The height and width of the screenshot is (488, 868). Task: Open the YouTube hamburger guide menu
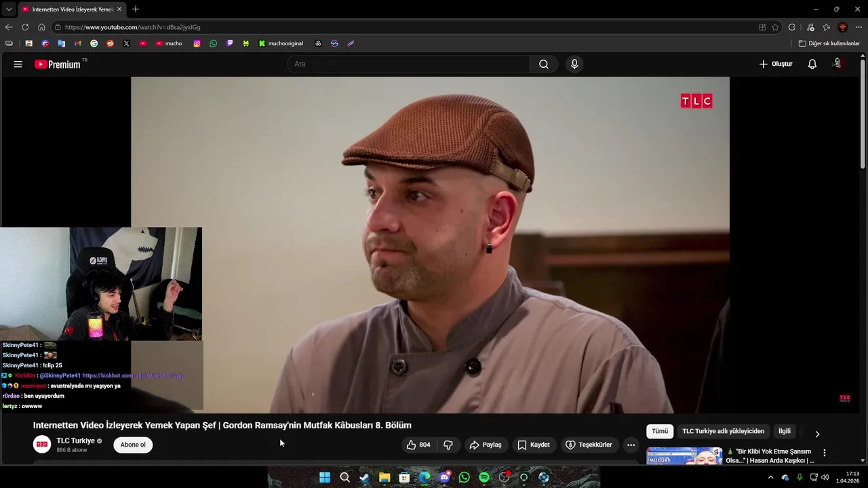click(18, 64)
